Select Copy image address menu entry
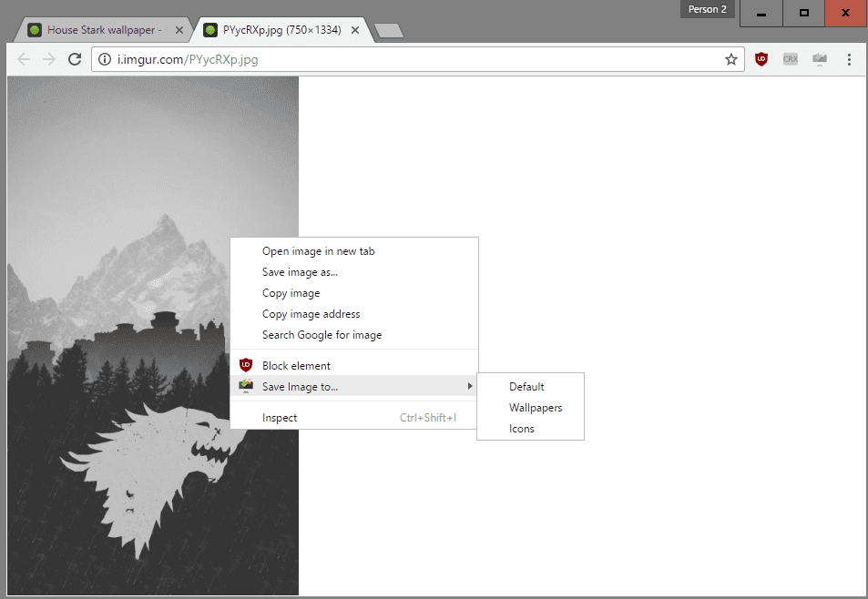The image size is (868, 599). tap(311, 314)
